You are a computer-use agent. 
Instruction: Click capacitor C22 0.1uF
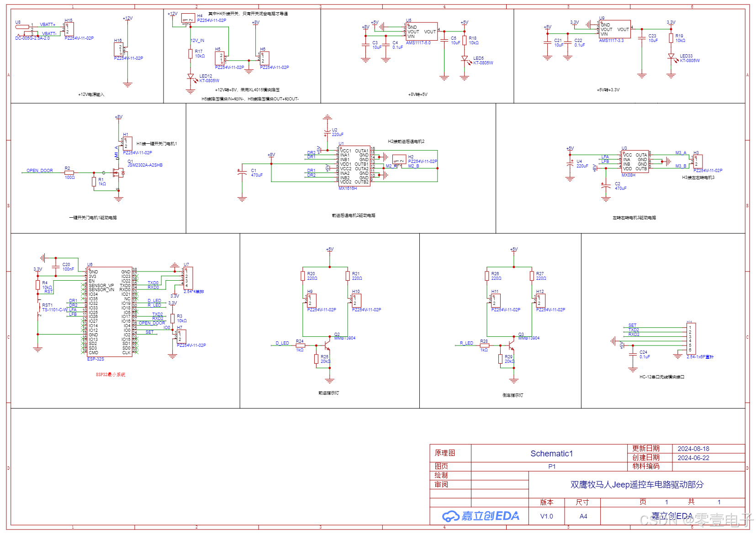(x=568, y=42)
